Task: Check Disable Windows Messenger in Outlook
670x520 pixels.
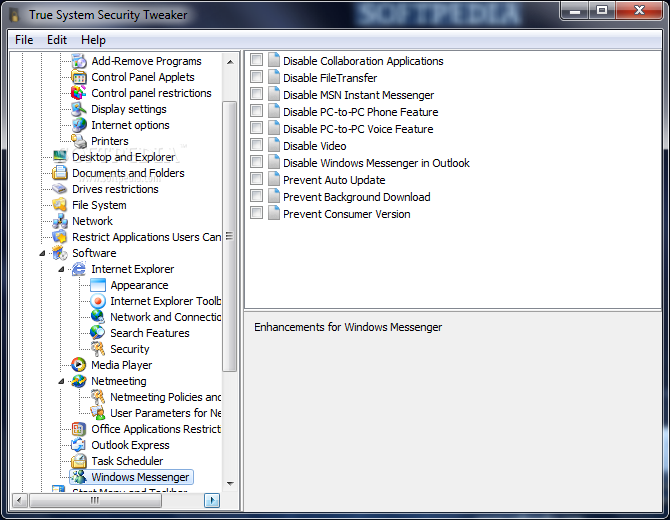Action: click(x=256, y=162)
